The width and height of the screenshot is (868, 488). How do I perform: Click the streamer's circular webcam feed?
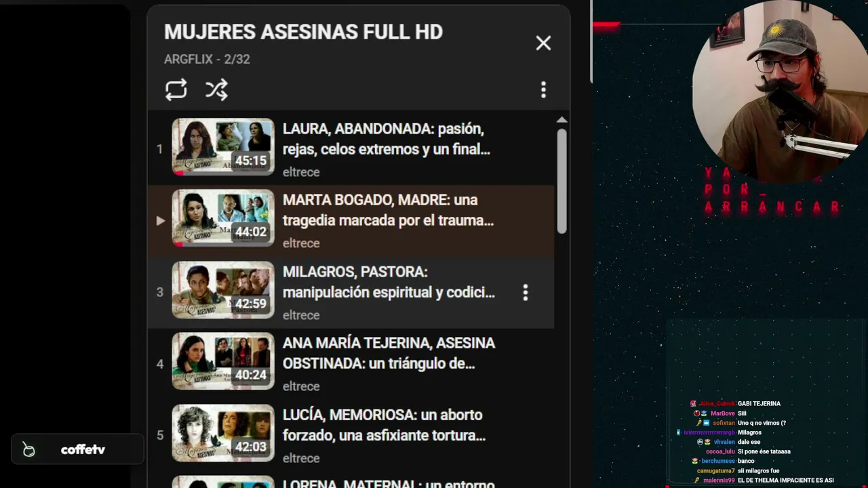click(779, 90)
